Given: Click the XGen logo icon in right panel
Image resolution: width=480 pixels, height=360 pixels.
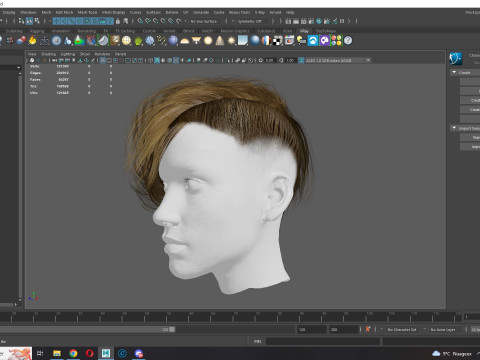Looking at the screenshot, I should (x=455, y=59).
